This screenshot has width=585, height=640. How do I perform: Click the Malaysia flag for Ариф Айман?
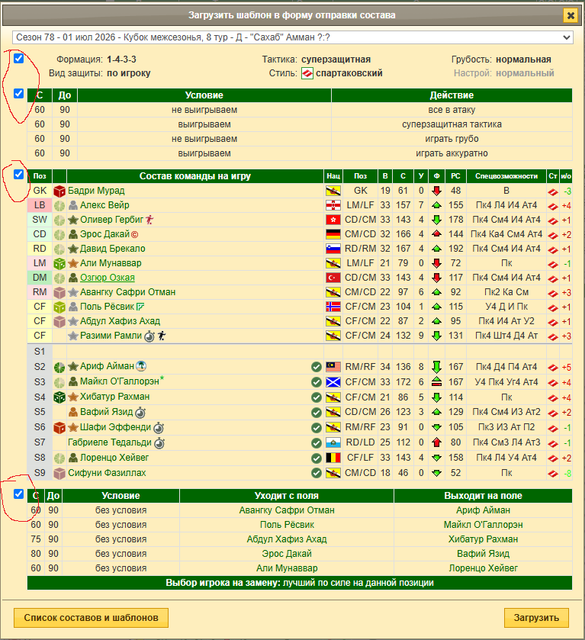[333, 367]
